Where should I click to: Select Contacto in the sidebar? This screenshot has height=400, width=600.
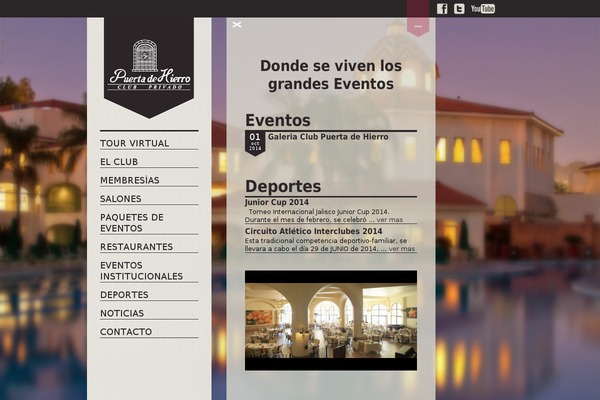[x=126, y=332]
